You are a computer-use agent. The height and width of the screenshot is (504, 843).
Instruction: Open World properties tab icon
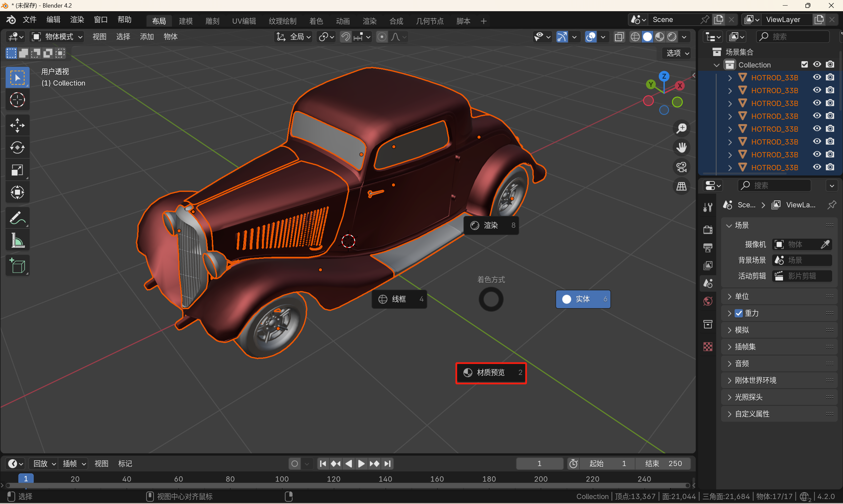[x=708, y=301]
